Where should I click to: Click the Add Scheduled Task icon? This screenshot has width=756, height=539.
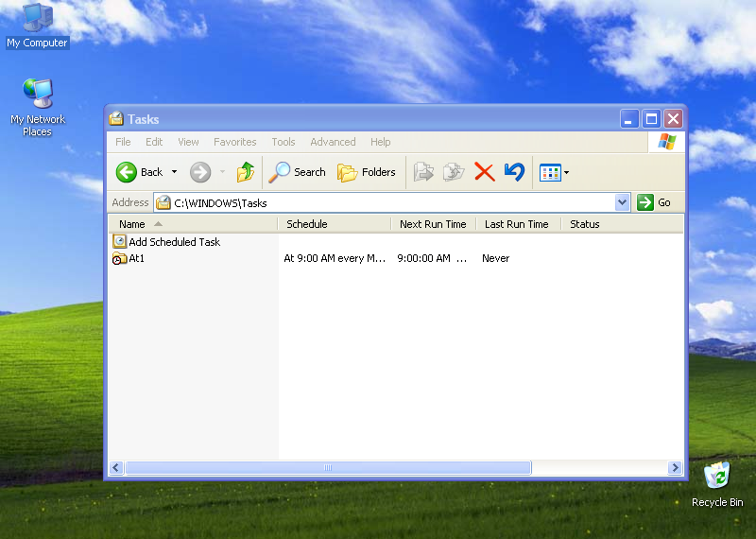tap(119, 241)
